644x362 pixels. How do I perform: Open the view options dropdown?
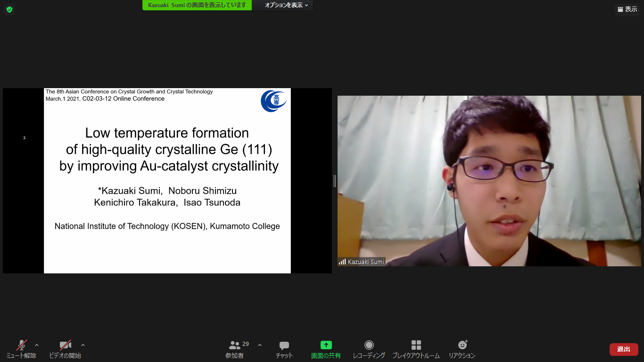tap(286, 5)
